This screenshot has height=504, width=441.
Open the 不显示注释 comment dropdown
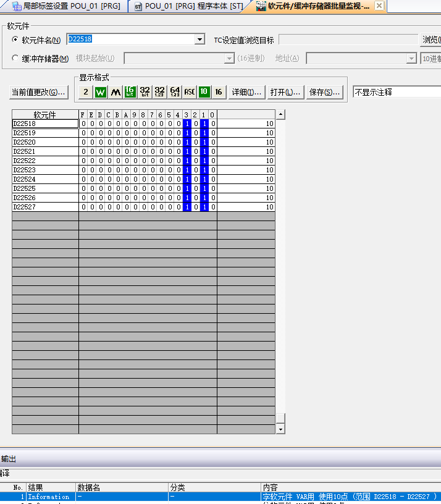pyautogui.click(x=397, y=92)
